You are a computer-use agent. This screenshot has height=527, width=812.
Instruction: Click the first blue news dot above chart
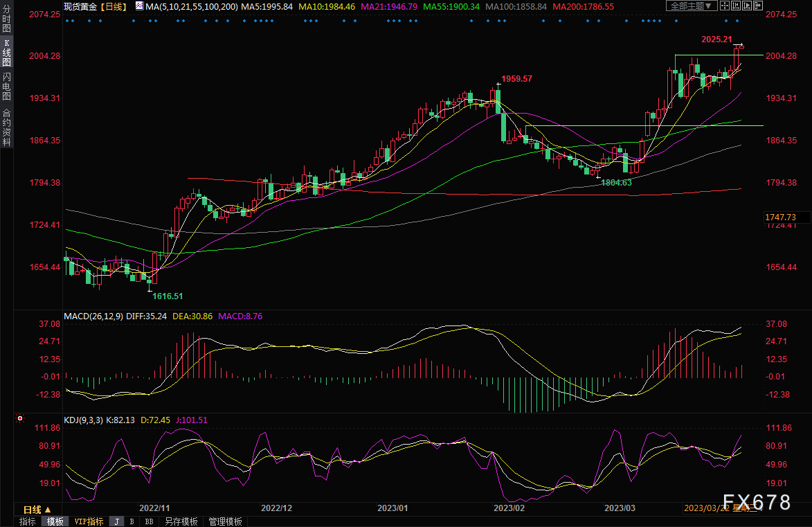point(66,21)
